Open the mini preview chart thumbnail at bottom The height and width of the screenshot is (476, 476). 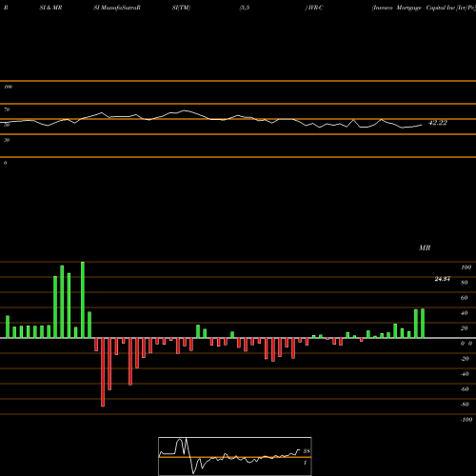coord(235,456)
